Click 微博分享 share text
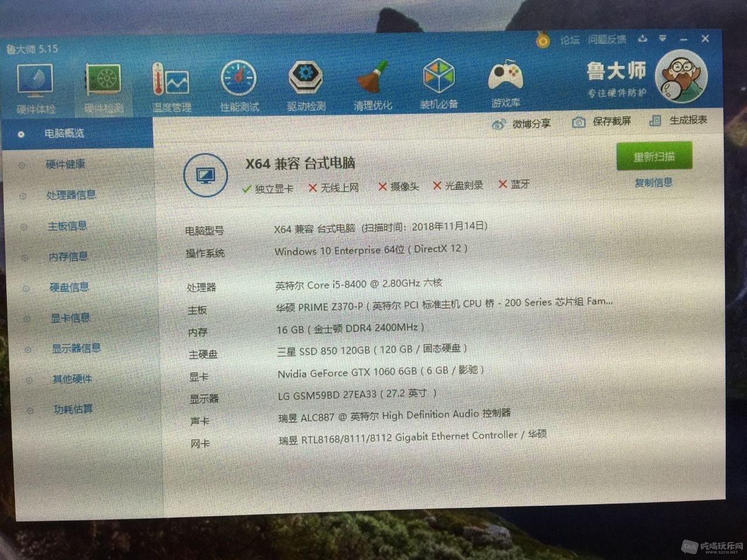Viewport: 747px width, 560px height. coord(531,124)
